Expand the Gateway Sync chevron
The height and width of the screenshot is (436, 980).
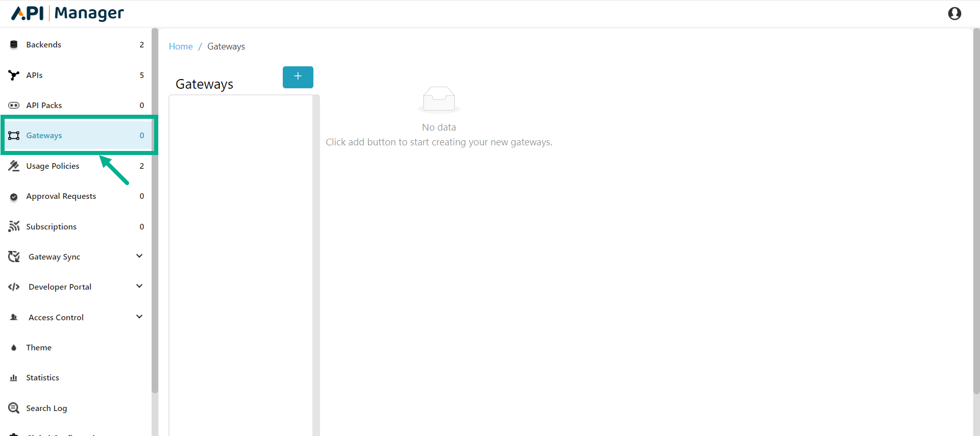click(139, 256)
